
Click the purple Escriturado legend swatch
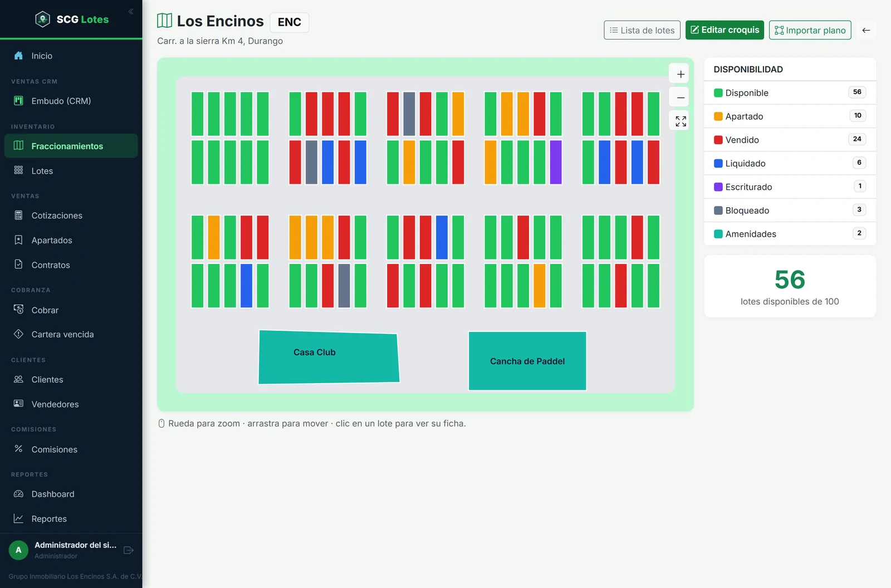(x=718, y=187)
